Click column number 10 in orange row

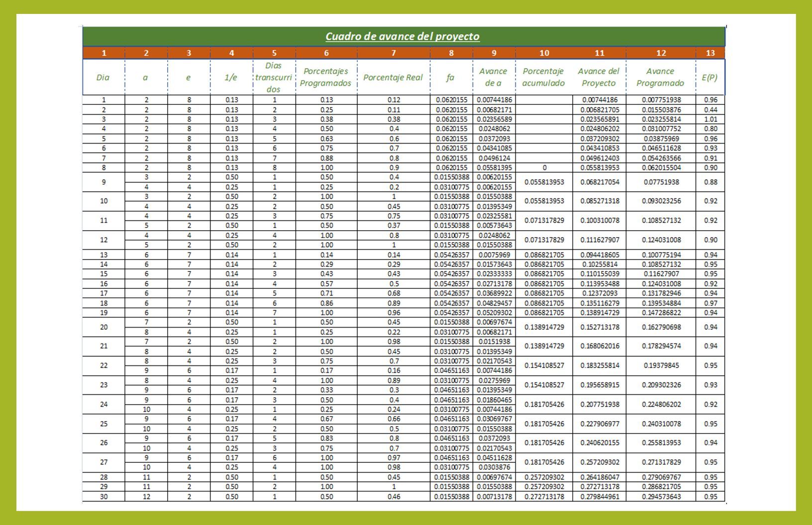point(544,53)
